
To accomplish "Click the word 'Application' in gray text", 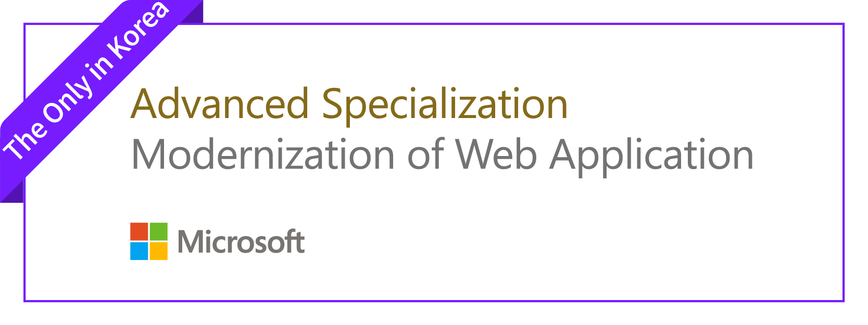I will pyautogui.click(x=652, y=156).
